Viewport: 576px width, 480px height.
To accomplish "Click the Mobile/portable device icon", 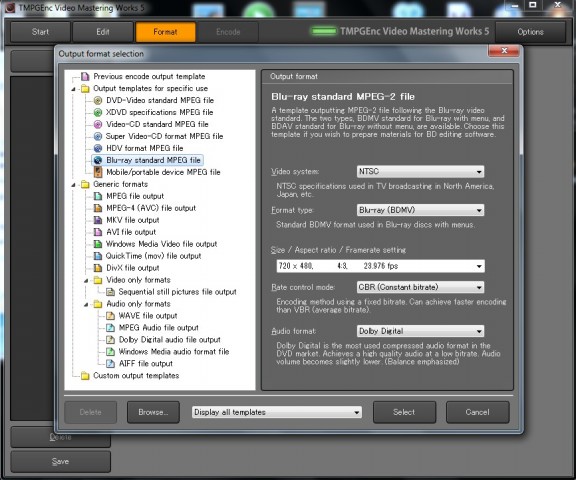I will tap(98, 172).
